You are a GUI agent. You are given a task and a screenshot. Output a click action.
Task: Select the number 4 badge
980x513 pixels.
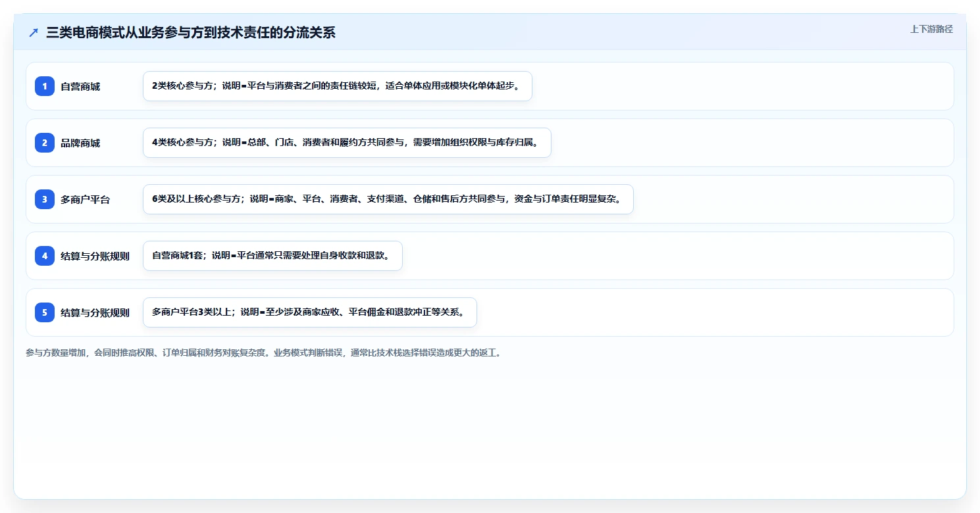coord(45,256)
